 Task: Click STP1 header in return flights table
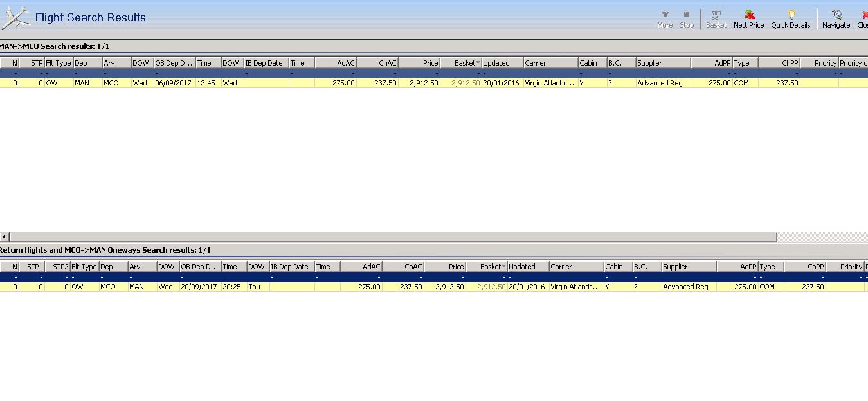click(x=32, y=267)
